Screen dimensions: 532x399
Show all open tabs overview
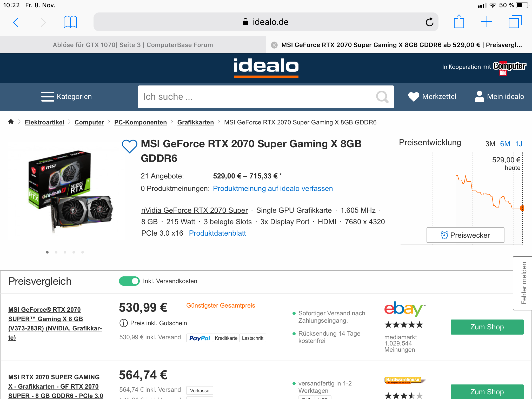coord(515,22)
